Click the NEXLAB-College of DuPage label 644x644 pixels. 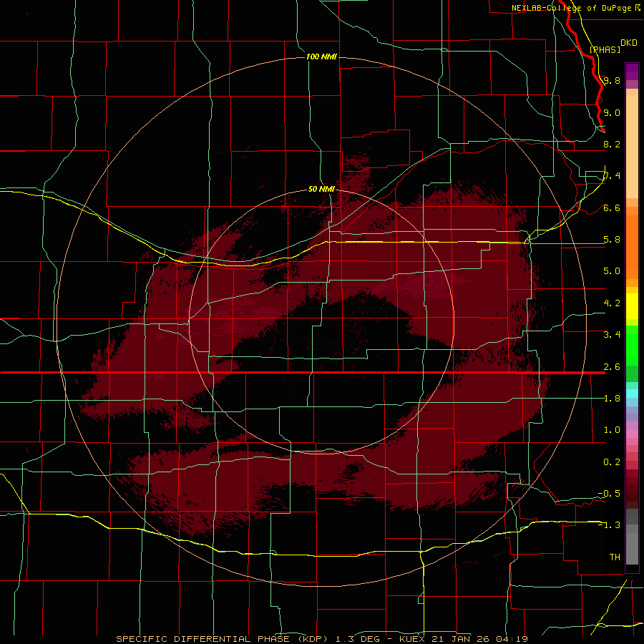(571, 8)
